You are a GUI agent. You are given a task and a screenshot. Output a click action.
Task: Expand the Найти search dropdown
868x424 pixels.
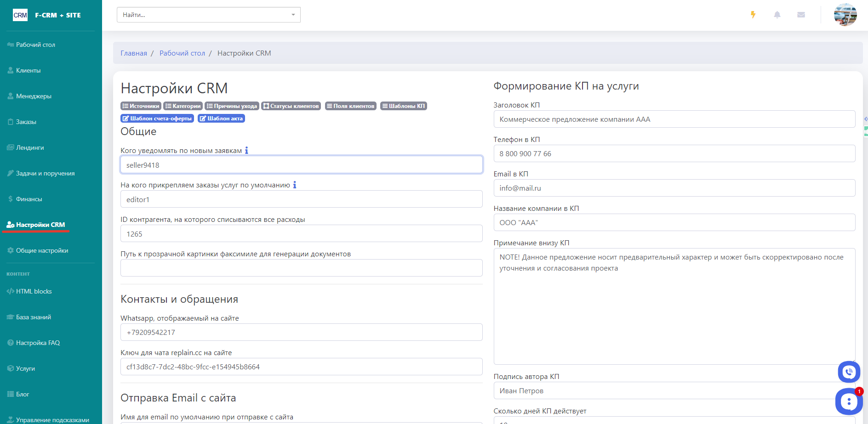[x=293, y=15]
